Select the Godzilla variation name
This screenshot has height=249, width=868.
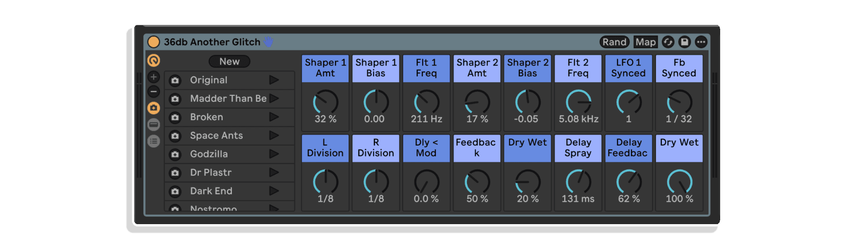(209, 154)
